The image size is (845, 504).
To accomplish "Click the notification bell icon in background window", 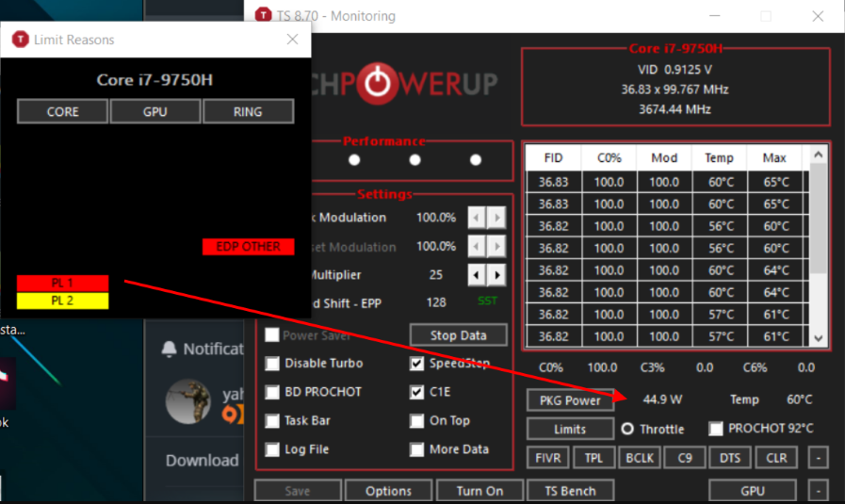I will tap(170, 350).
